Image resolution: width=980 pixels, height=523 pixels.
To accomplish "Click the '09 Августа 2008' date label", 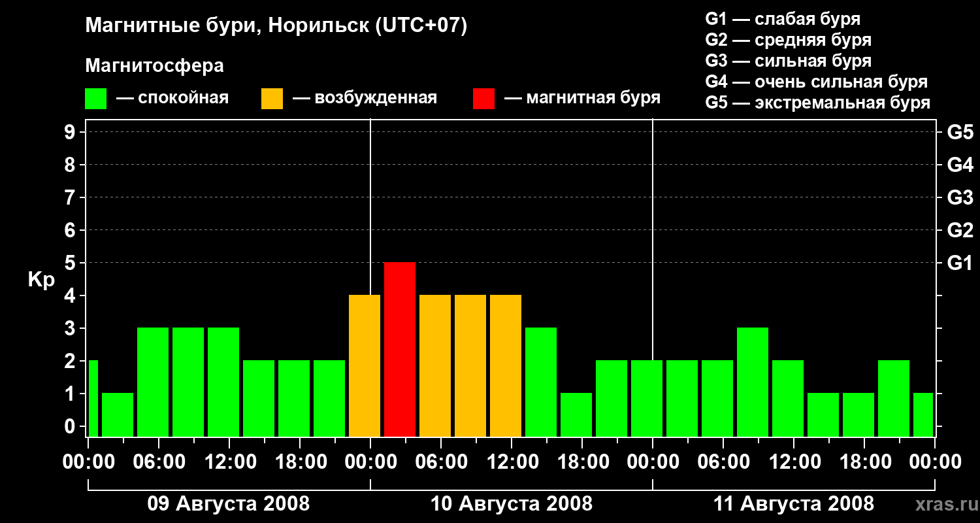I will (229, 504).
